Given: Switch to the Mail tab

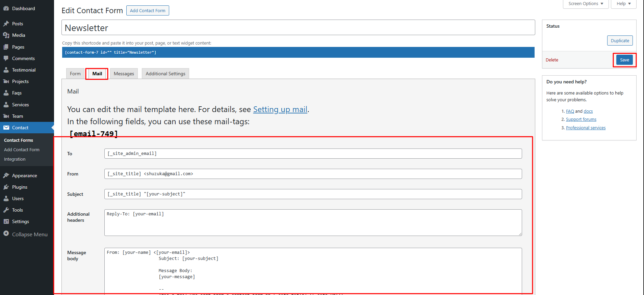Looking at the screenshot, I should pyautogui.click(x=97, y=74).
